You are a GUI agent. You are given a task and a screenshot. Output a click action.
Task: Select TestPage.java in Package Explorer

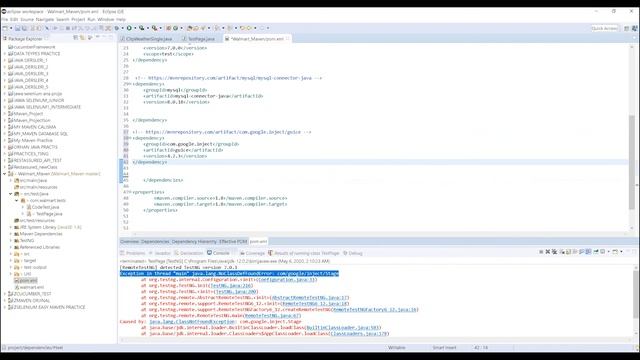[x=49, y=214]
